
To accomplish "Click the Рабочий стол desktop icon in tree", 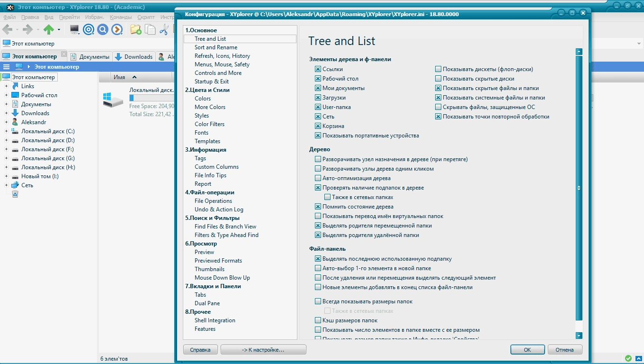I will coord(15,95).
